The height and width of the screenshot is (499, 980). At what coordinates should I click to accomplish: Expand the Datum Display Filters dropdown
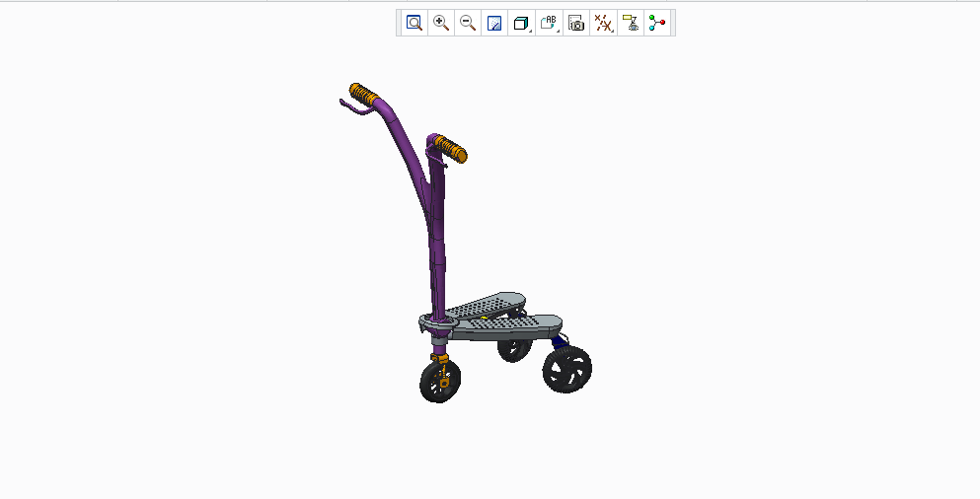pos(603,23)
